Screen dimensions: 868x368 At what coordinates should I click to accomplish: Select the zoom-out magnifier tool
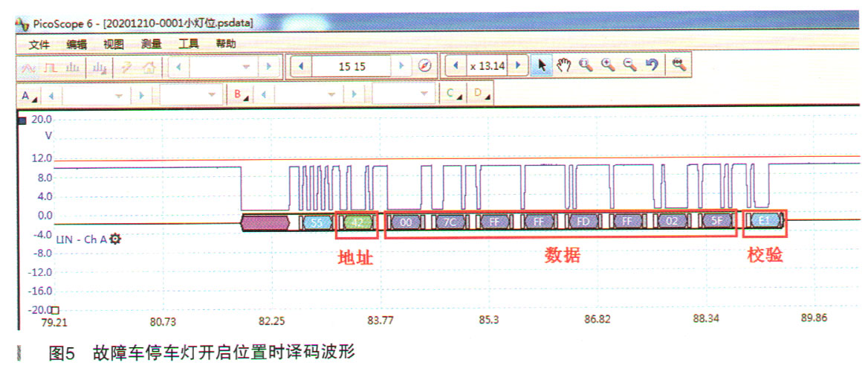(630, 65)
